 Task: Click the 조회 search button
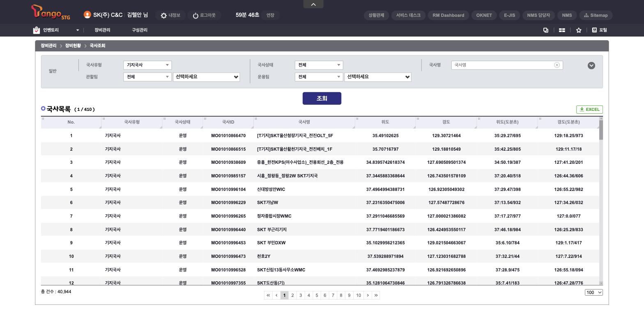click(x=322, y=99)
